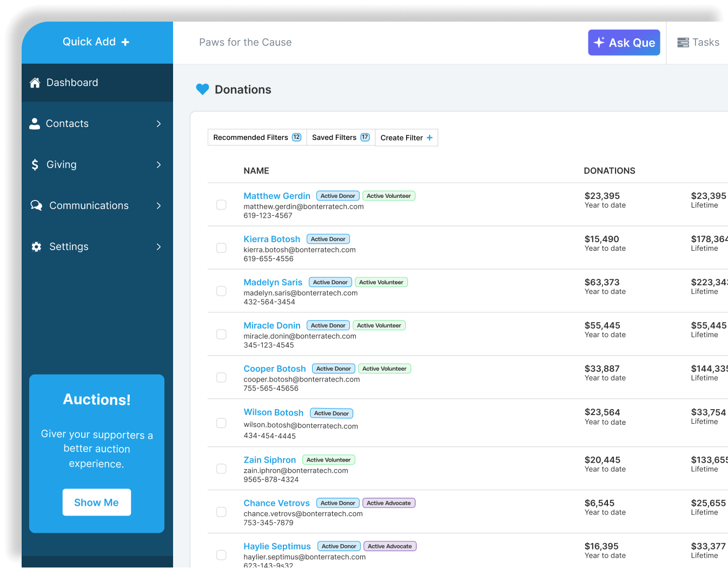Switch to the Saved Filters tab
This screenshot has height=568, width=728.
point(340,137)
